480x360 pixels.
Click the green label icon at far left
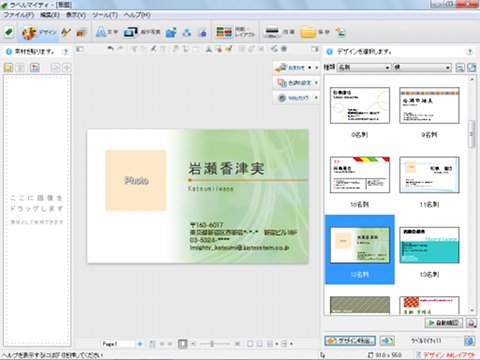pos(9,32)
